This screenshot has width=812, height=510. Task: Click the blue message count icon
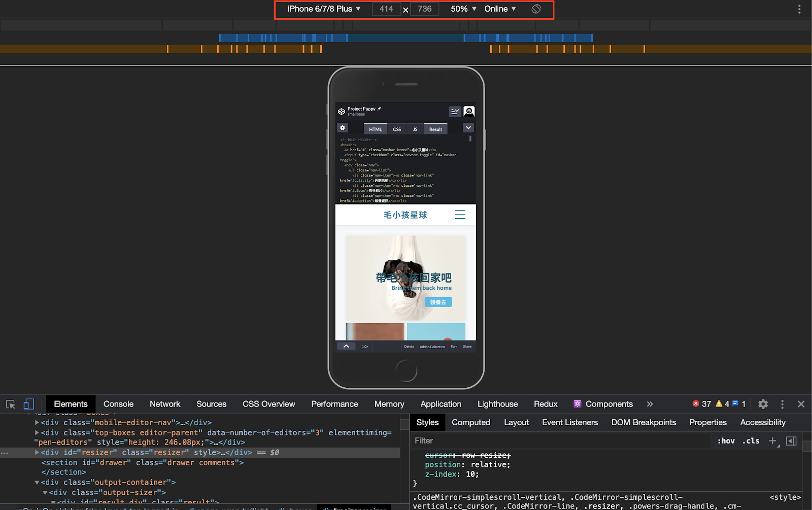point(735,403)
